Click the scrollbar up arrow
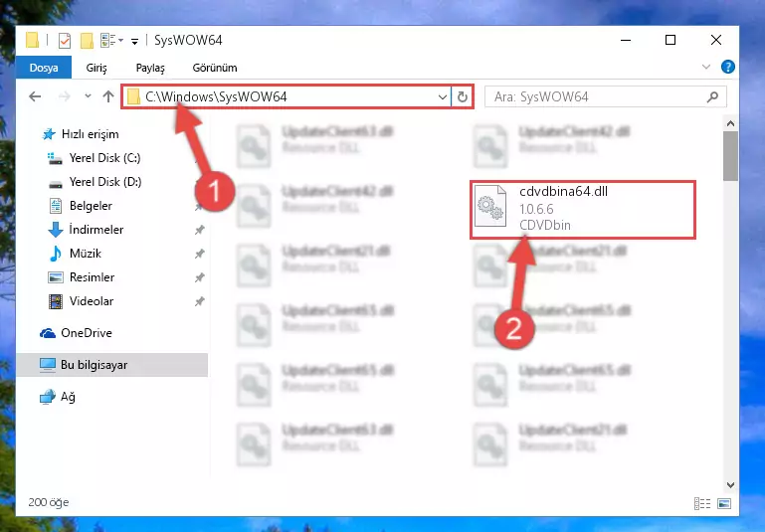This screenshot has width=765, height=532. click(730, 124)
